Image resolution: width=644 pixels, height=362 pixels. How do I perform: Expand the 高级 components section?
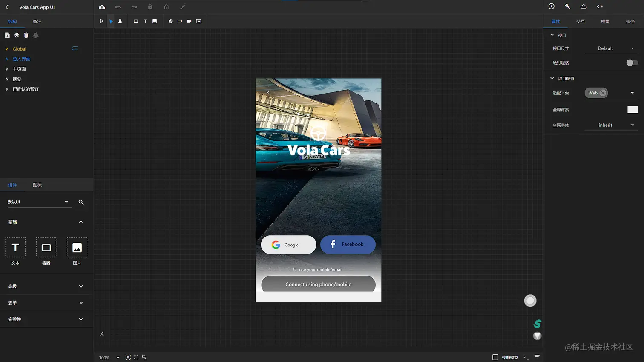[81, 286]
